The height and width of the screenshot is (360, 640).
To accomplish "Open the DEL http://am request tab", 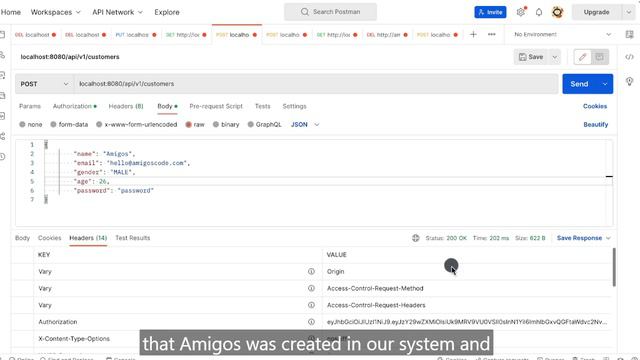I will pos(387,35).
